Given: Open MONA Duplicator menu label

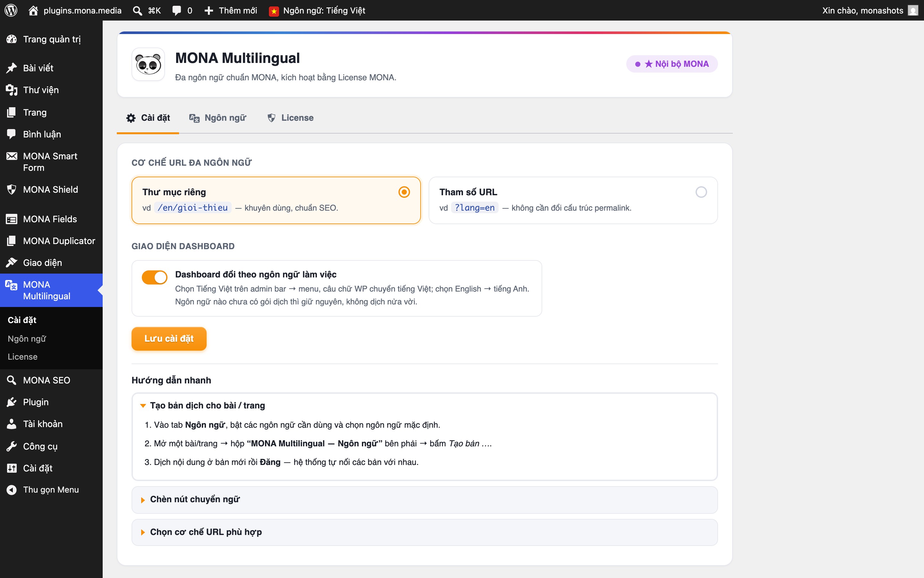Looking at the screenshot, I should tap(59, 241).
